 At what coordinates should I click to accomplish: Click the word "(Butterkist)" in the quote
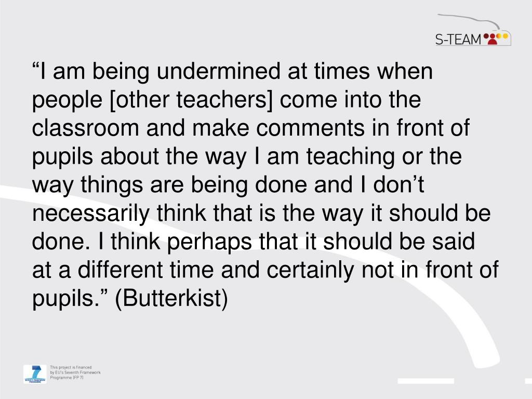pos(171,298)
